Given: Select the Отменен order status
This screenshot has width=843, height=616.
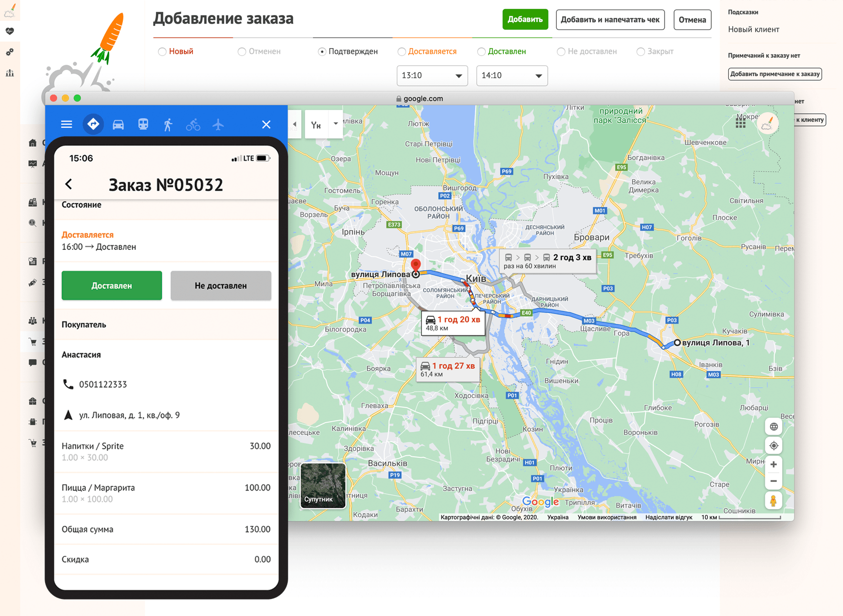Looking at the screenshot, I should point(259,52).
